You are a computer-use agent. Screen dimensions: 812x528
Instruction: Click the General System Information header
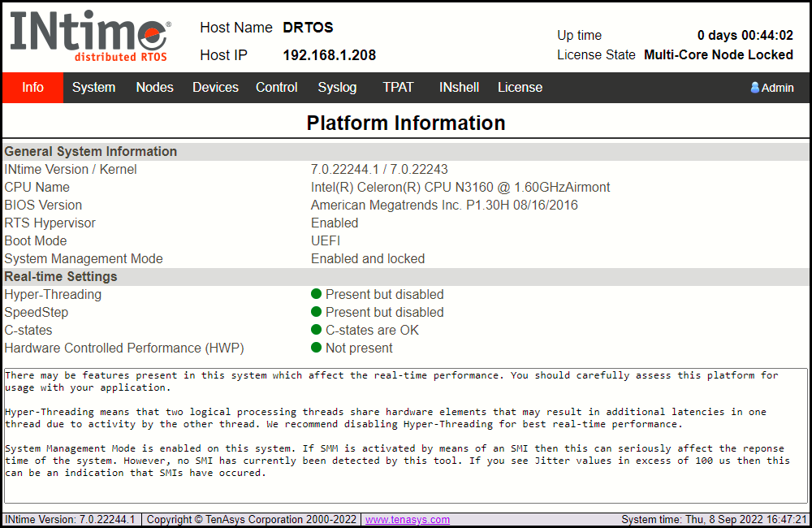tap(91, 151)
